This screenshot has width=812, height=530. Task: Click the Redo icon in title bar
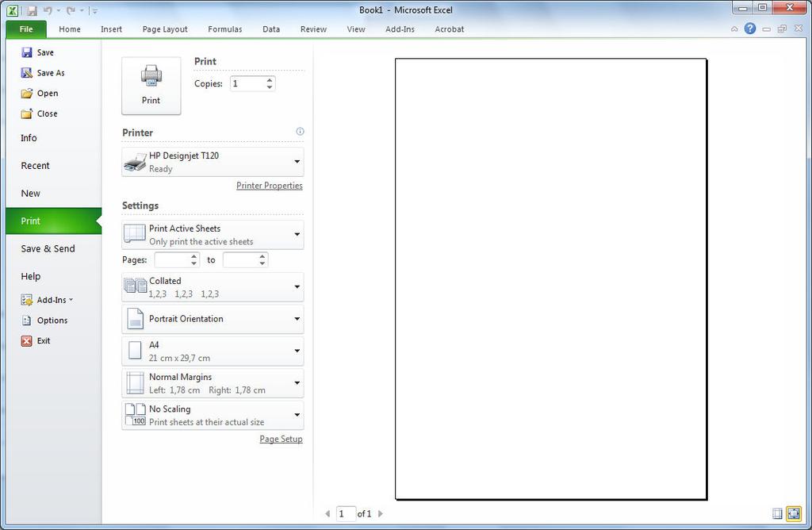[x=71, y=10]
